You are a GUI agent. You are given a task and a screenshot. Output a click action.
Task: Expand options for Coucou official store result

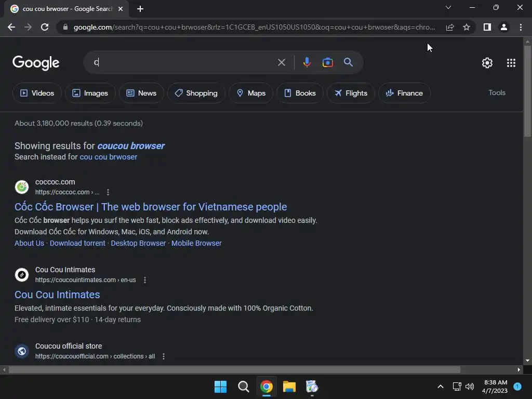pos(164,356)
